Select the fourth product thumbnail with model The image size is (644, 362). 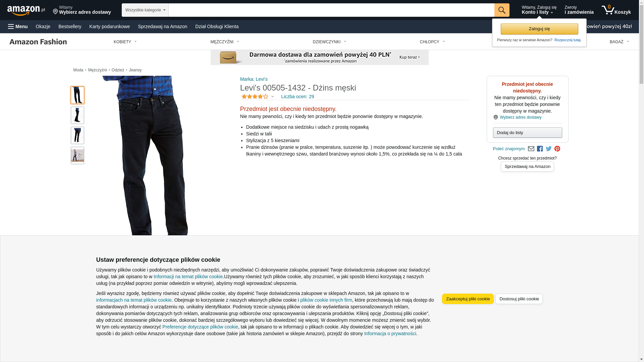[77, 156]
